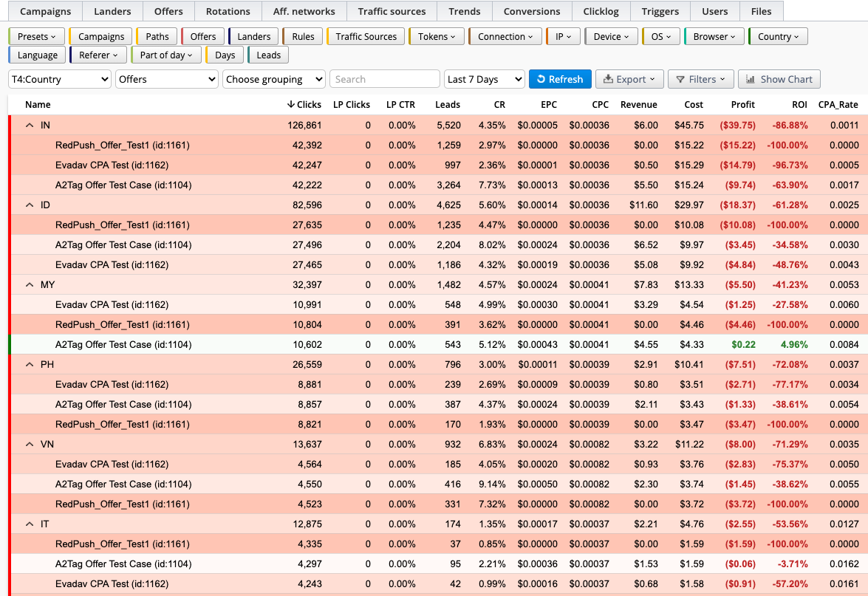Select the Landers grouping button
Screen dimensions: 868x596
253,36
